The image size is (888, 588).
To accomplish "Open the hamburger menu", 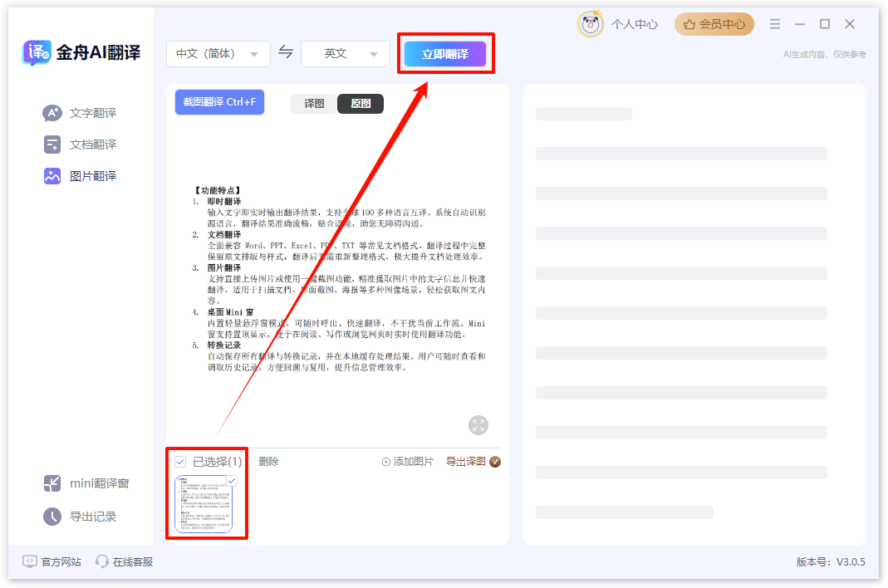I will pos(774,24).
